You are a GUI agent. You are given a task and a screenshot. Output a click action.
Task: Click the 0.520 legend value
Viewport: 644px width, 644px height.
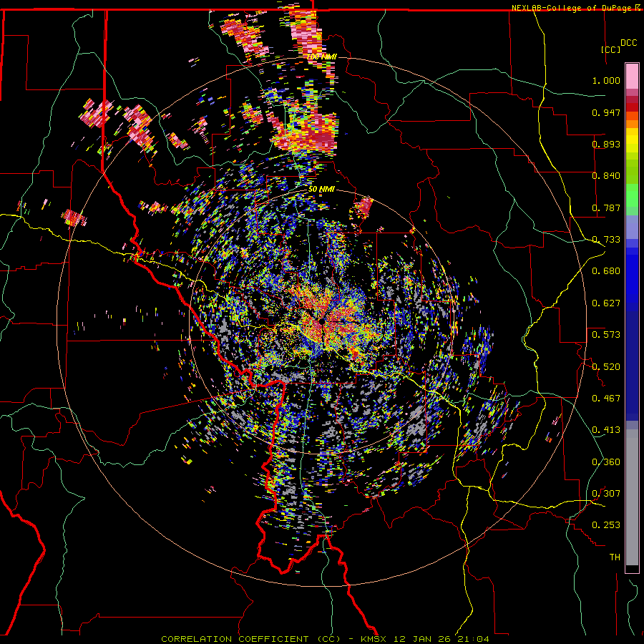point(606,366)
